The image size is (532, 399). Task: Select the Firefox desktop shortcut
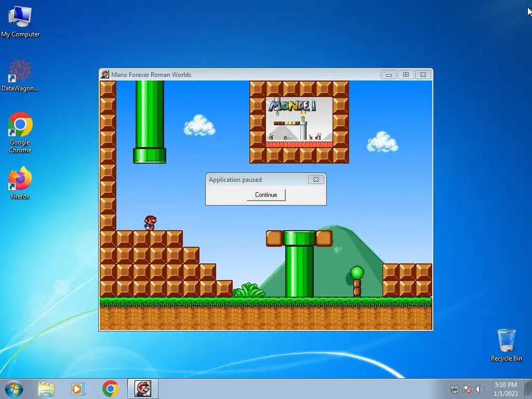(20, 182)
